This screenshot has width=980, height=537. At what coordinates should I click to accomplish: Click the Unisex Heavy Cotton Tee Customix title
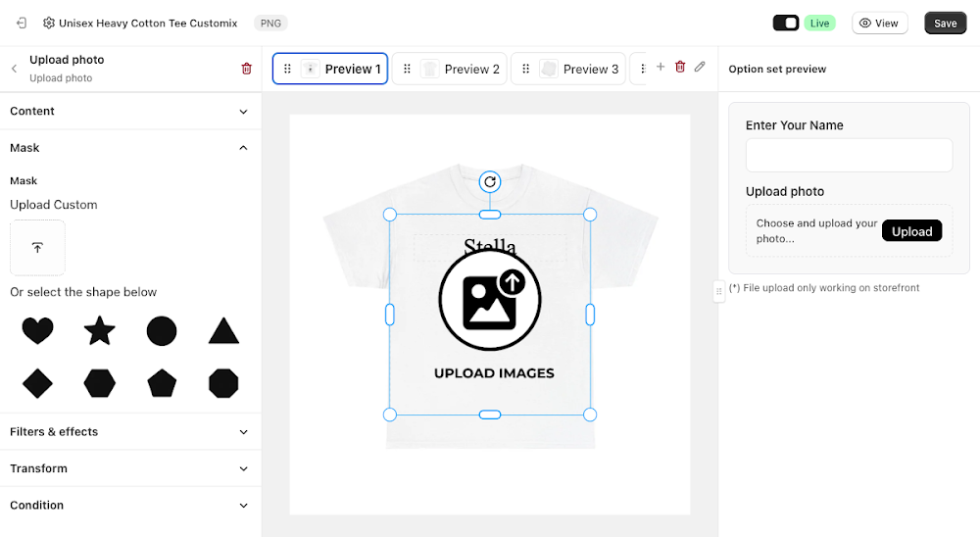pyautogui.click(x=148, y=24)
